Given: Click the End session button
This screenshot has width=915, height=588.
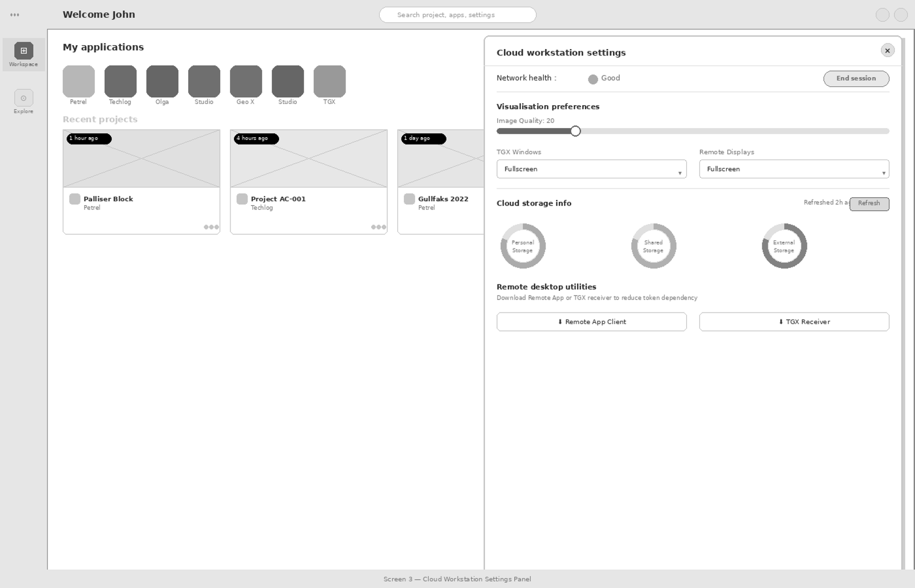Looking at the screenshot, I should click(x=856, y=78).
